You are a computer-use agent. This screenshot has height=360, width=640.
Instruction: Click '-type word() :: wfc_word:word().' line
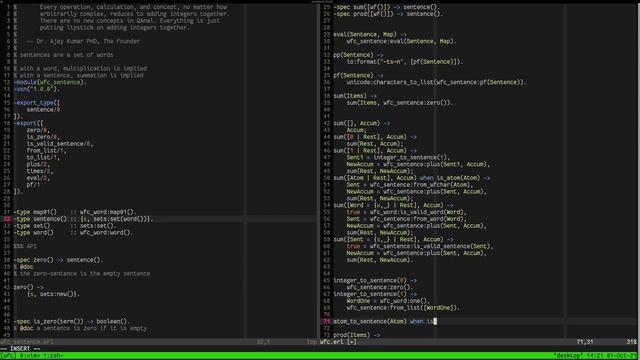pyautogui.click(x=74, y=233)
